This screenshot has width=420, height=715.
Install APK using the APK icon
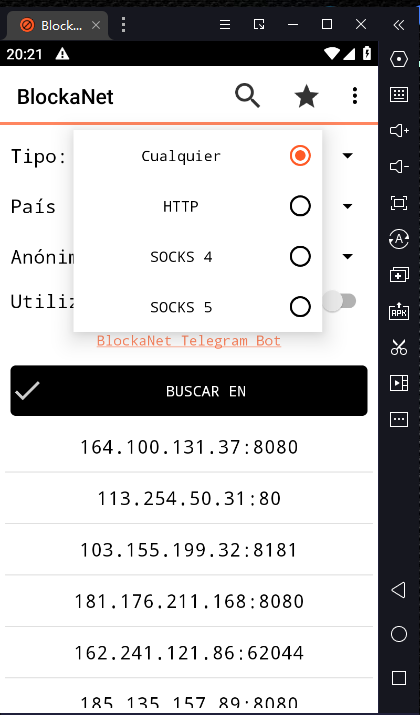(x=399, y=311)
